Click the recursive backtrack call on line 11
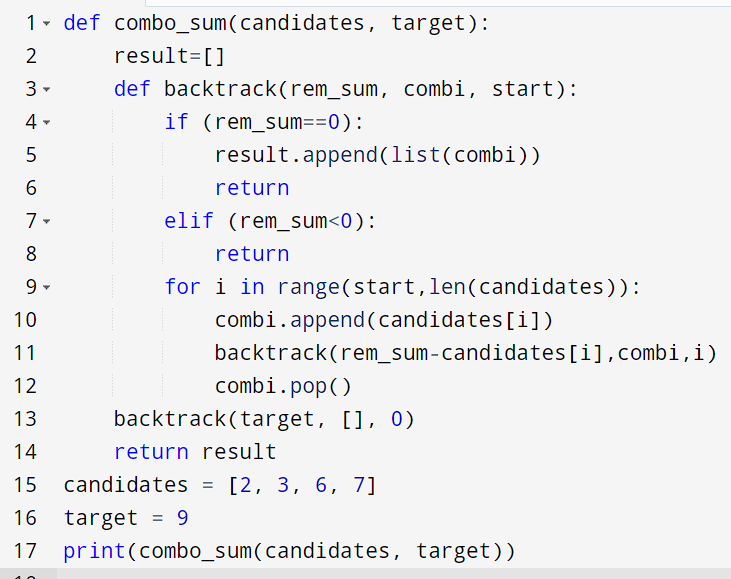Screen dimensions: 731x579 (x=465, y=353)
